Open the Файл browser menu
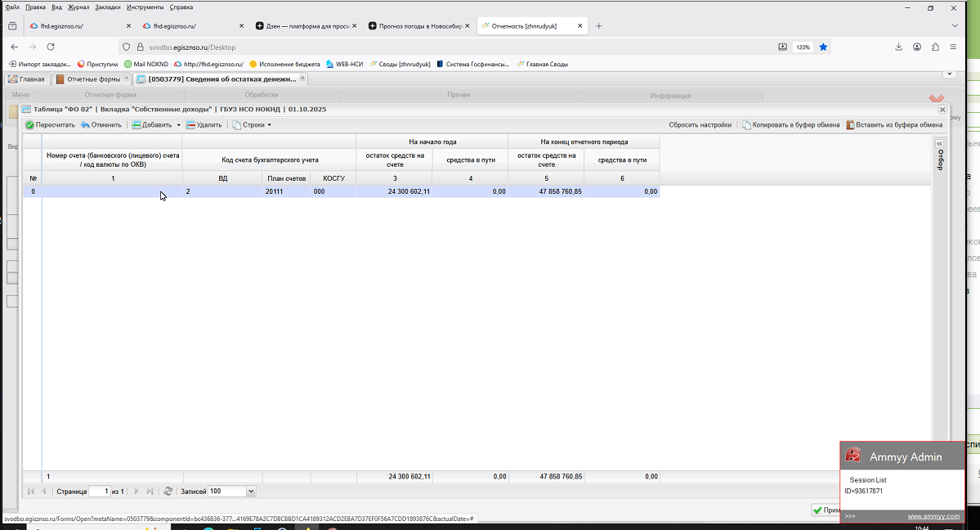The image size is (980, 530). pos(12,7)
